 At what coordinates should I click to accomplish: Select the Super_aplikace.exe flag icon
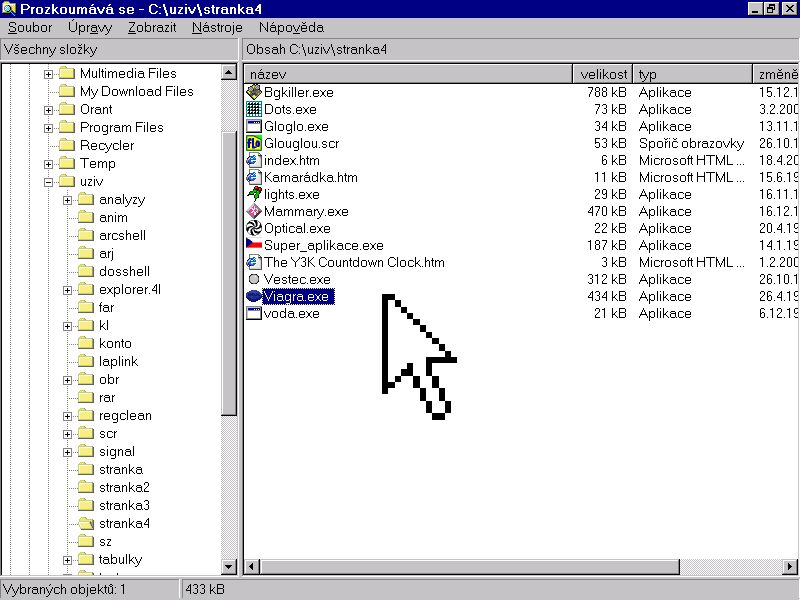[x=254, y=245]
